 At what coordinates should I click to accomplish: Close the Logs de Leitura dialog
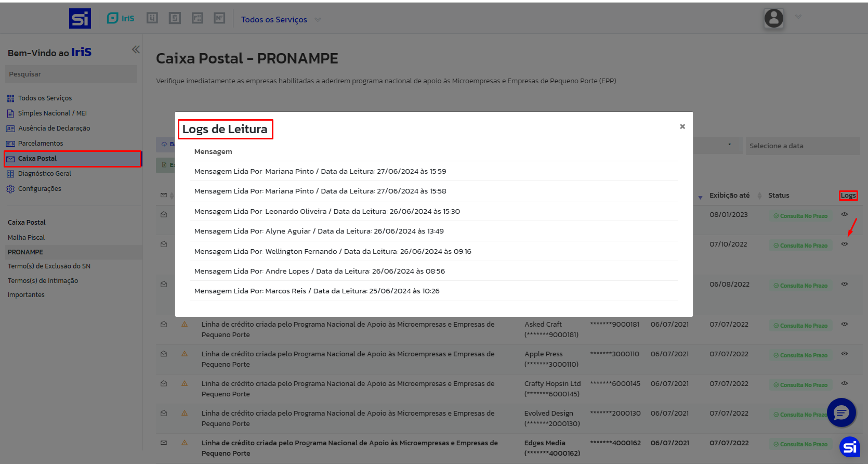click(682, 126)
